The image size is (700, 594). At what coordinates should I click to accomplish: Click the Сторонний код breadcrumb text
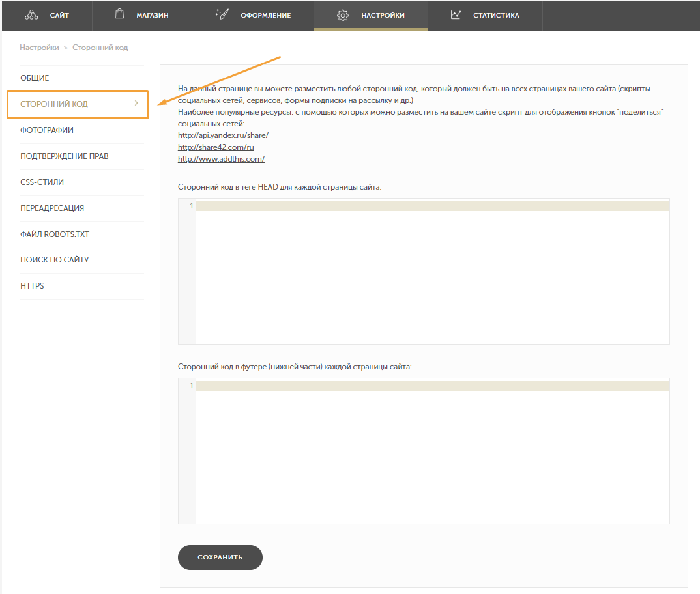pyautogui.click(x=100, y=48)
